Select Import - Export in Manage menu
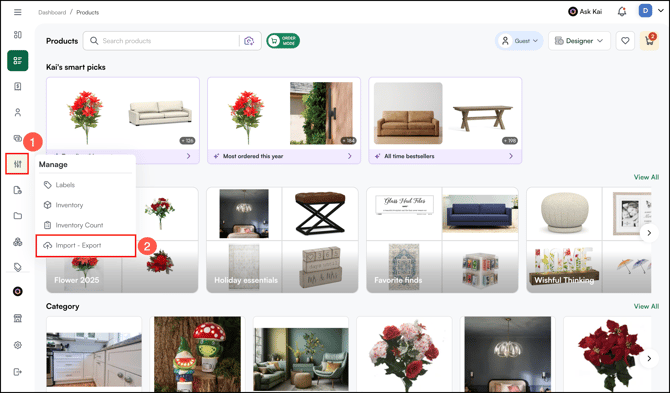 click(x=86, y=246)
